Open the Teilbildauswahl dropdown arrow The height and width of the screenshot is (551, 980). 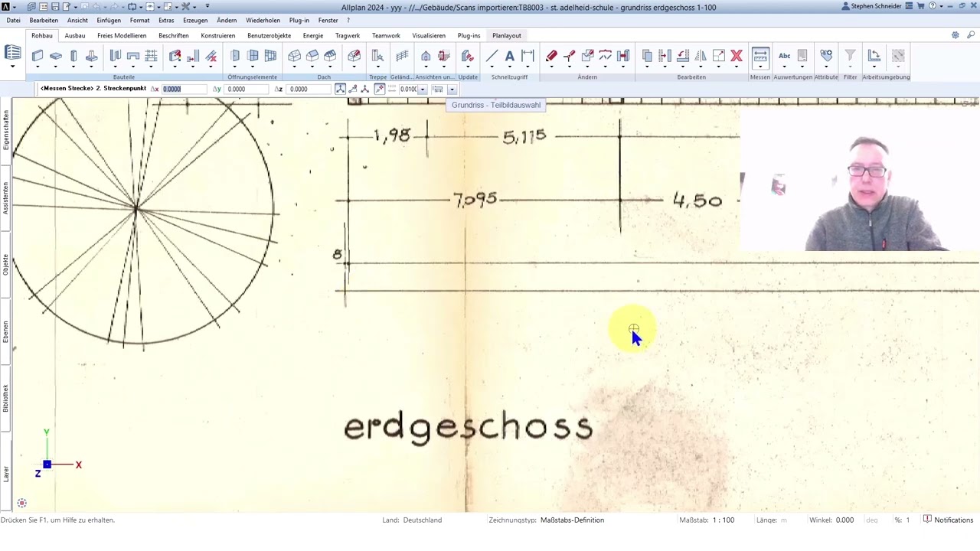452,90
